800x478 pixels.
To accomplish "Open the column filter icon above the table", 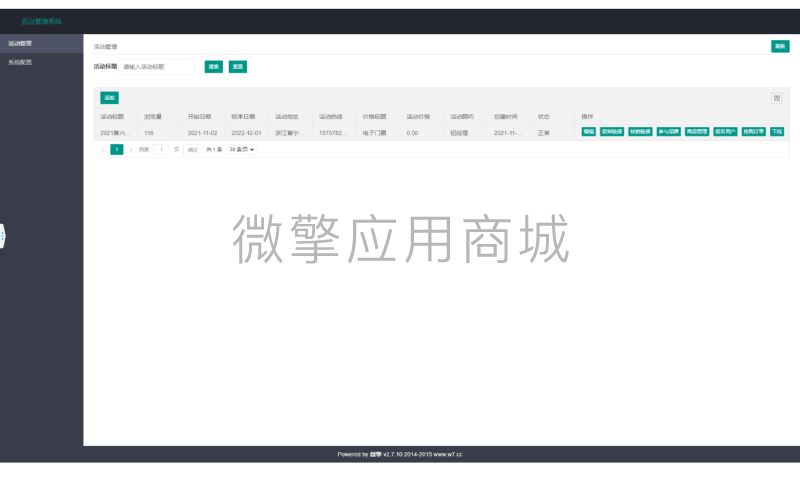I will click(777, 98).
